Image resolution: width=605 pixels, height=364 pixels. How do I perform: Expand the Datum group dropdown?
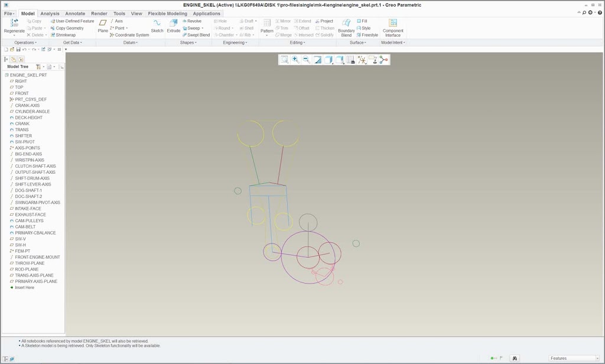click(131, 43)
